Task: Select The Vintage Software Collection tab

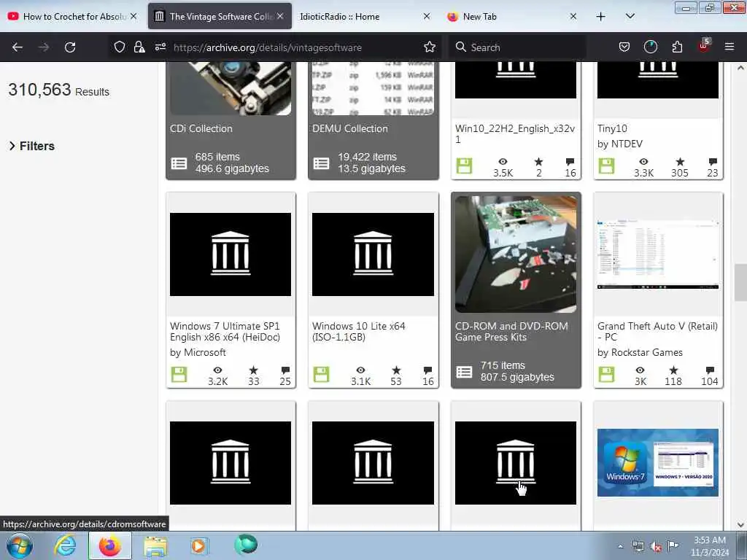Action: tap(220, 17)
